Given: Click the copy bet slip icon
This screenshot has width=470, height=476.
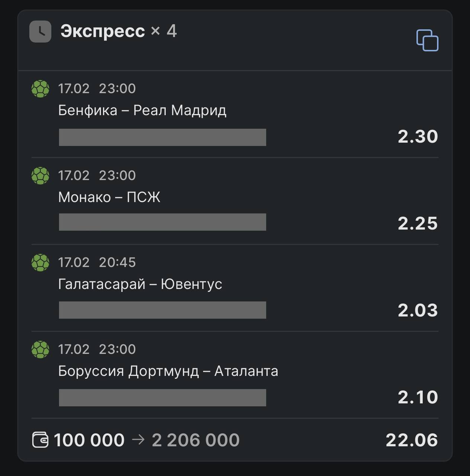Looking at the screenshot, I should (x=427, y=40).
